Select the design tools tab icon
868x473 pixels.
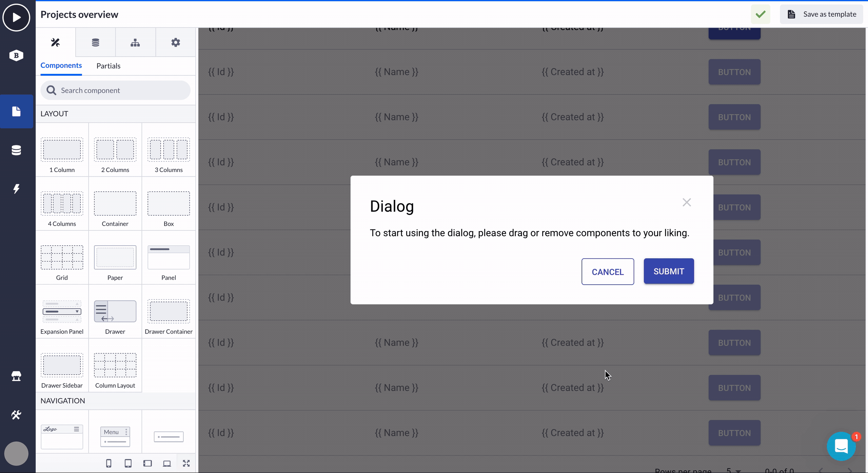point(55,42)
